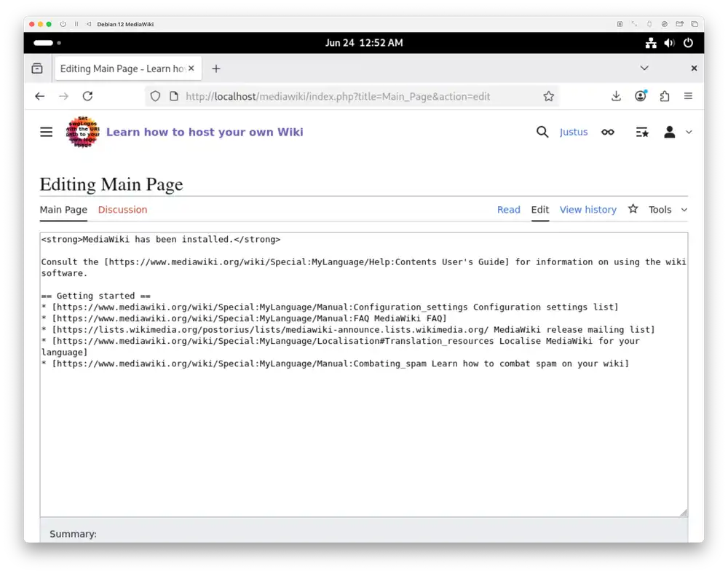Open the system power menu icon
This screenshot has width=728, height=574.
(x=688, y=43)
